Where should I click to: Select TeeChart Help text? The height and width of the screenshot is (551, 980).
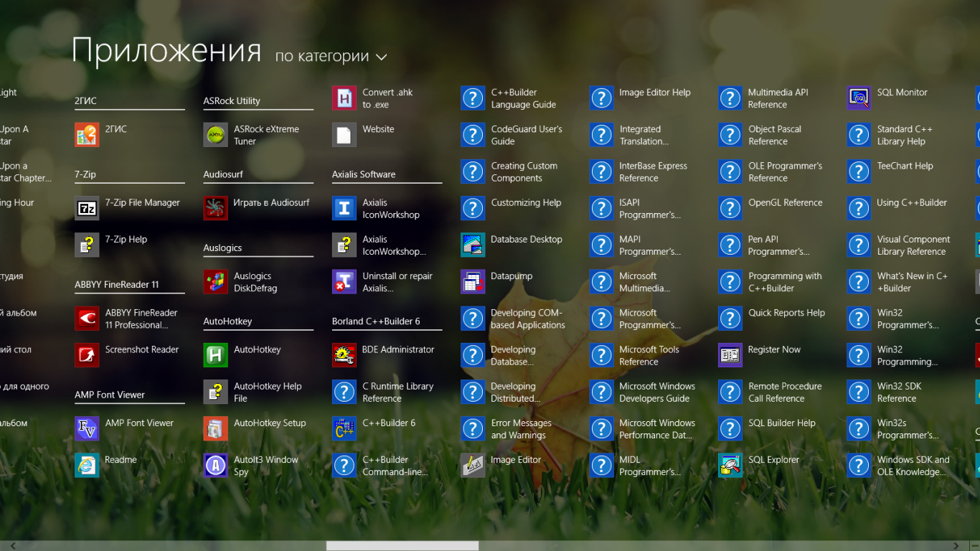point(905,166)
